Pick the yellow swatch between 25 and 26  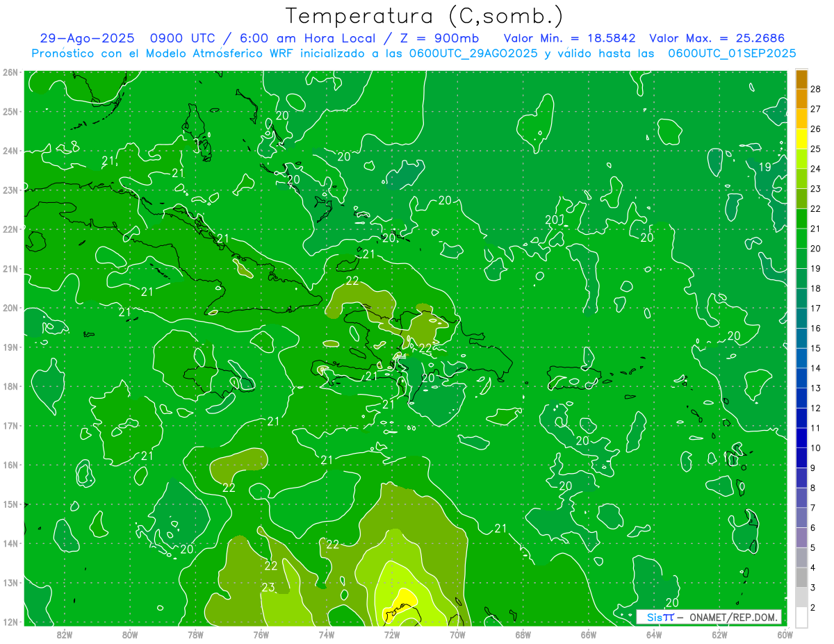[801, 139]
